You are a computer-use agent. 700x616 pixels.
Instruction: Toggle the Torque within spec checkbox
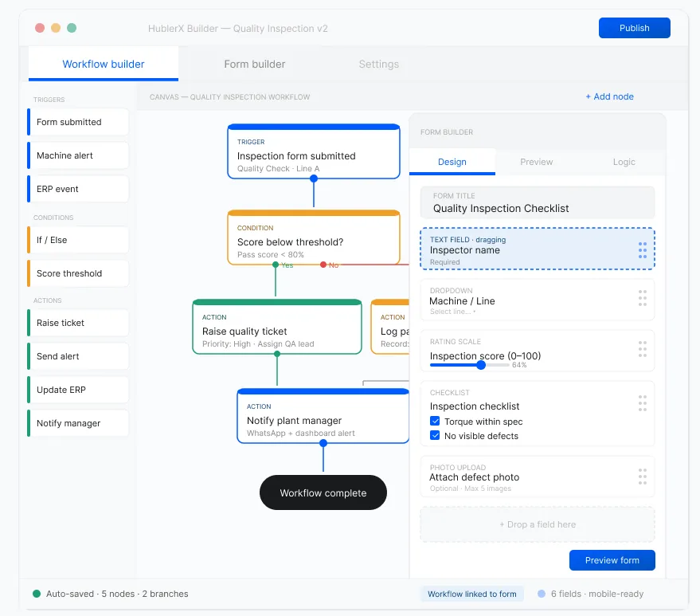click(435, 422)
